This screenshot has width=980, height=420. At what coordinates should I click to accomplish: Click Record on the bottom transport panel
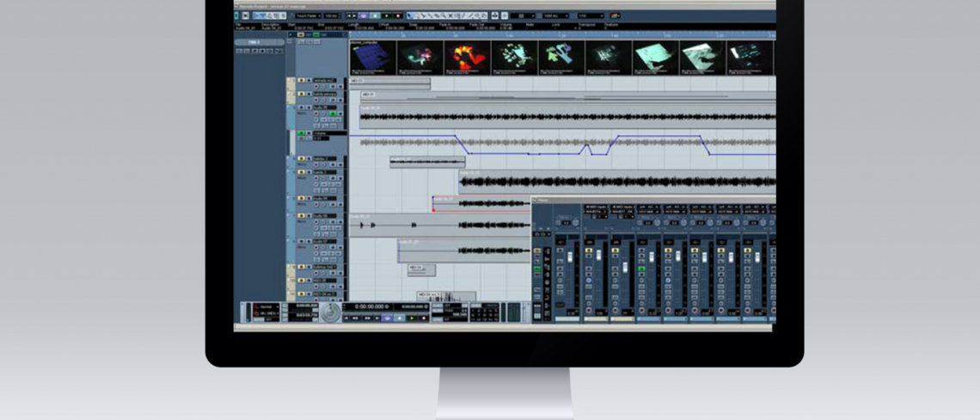click(424, 318)
